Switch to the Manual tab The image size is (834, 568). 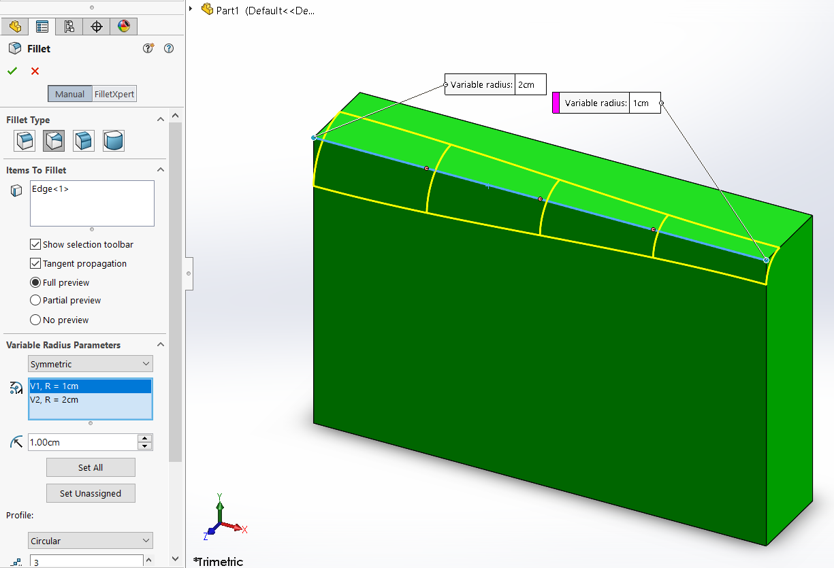click(70, 94)
